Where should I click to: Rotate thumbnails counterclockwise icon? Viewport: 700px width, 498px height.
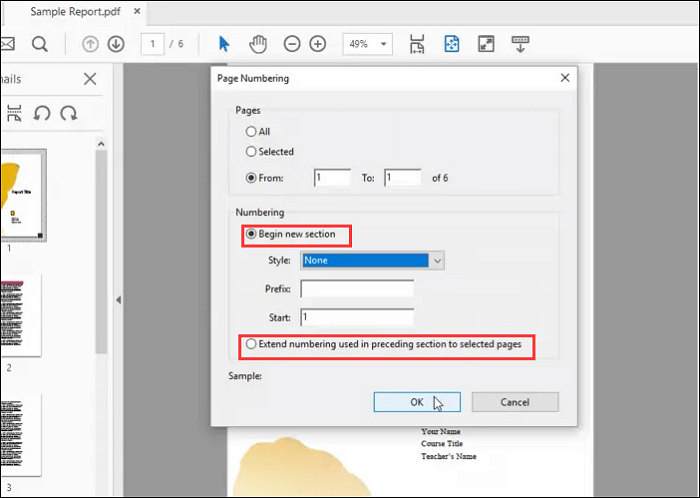(42, 113)
